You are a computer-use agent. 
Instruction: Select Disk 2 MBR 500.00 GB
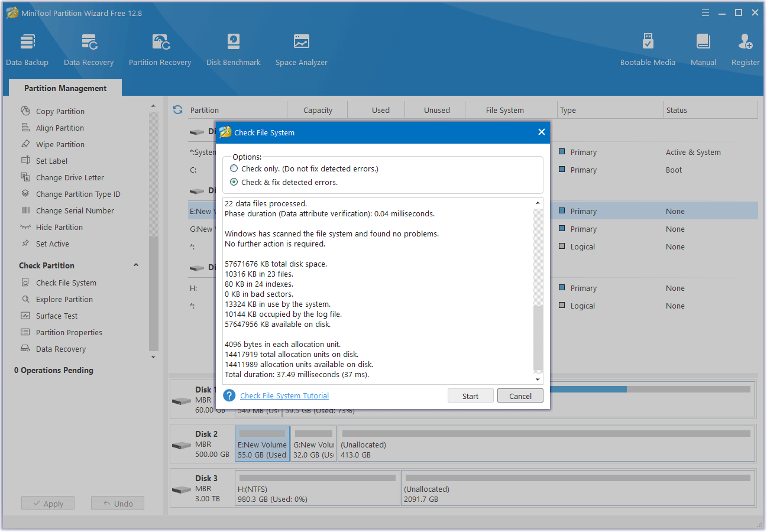point(202,444)
